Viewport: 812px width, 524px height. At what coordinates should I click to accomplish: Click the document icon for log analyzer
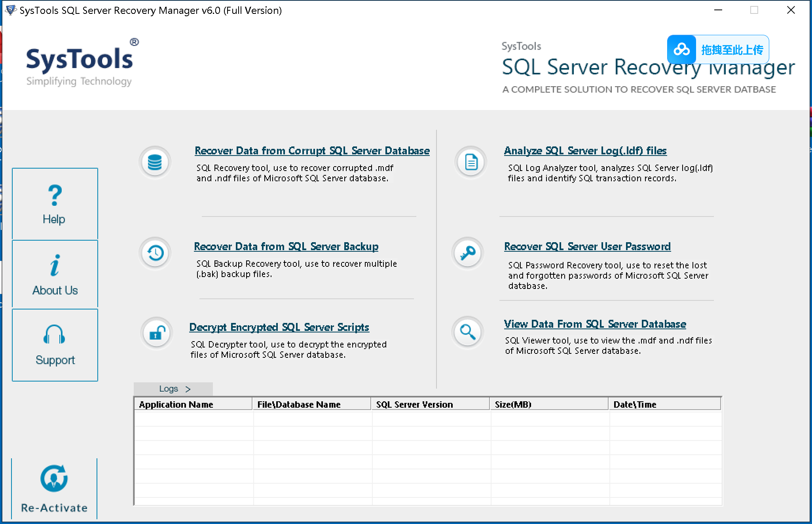[471, 162]
